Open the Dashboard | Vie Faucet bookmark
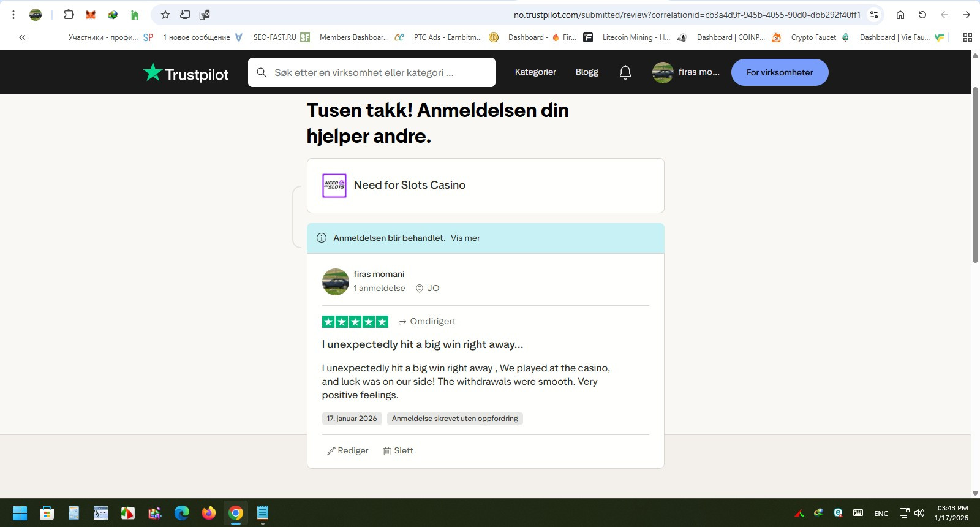The image size is (980, 527). click(902, 37)
